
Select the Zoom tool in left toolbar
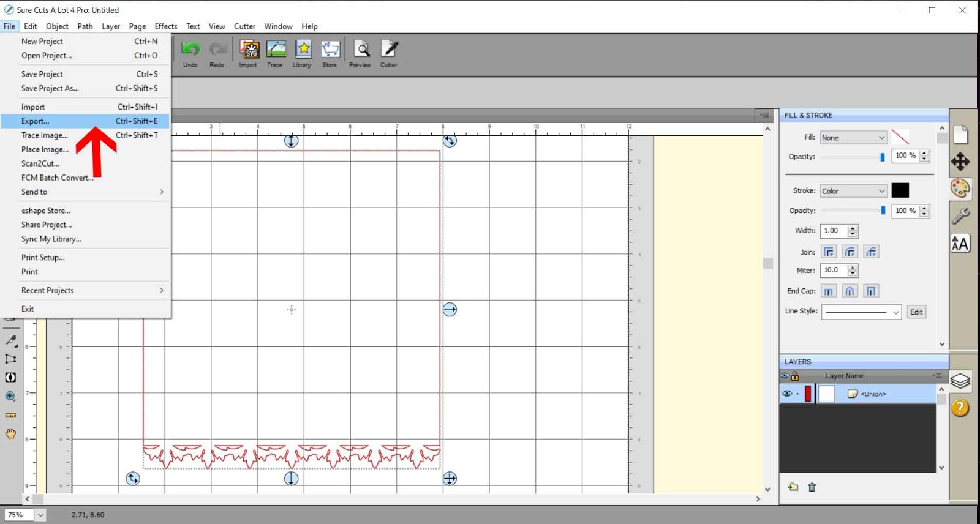(x=10, y=397)
